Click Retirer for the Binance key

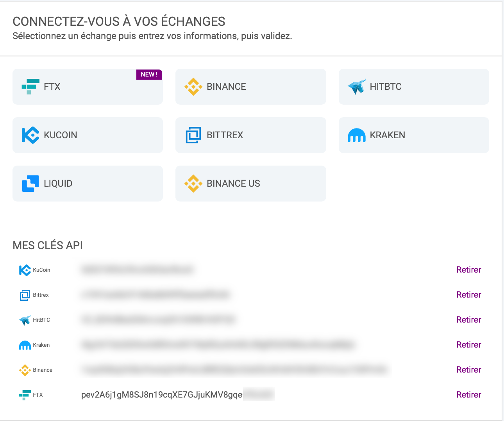pyautogui.click(x=469, y=370)
